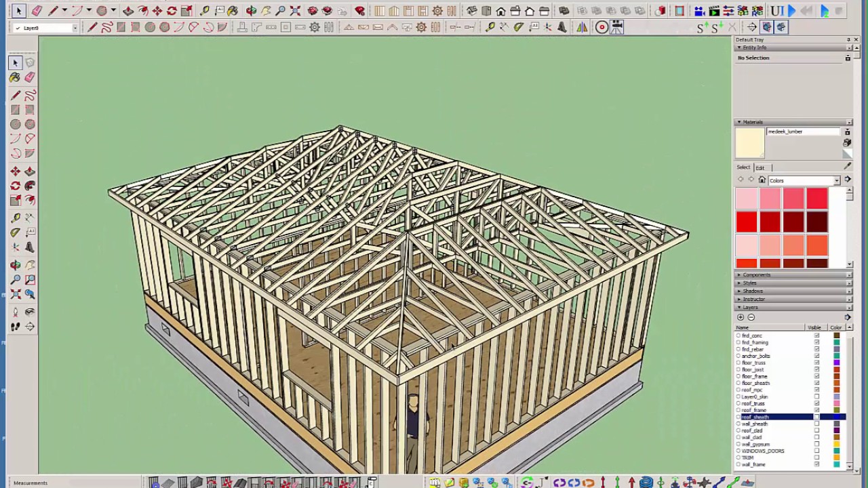The height and width of the screenshot is (488, 868).
Task: Collapse the Materials panel
Action: coord(793,122)
